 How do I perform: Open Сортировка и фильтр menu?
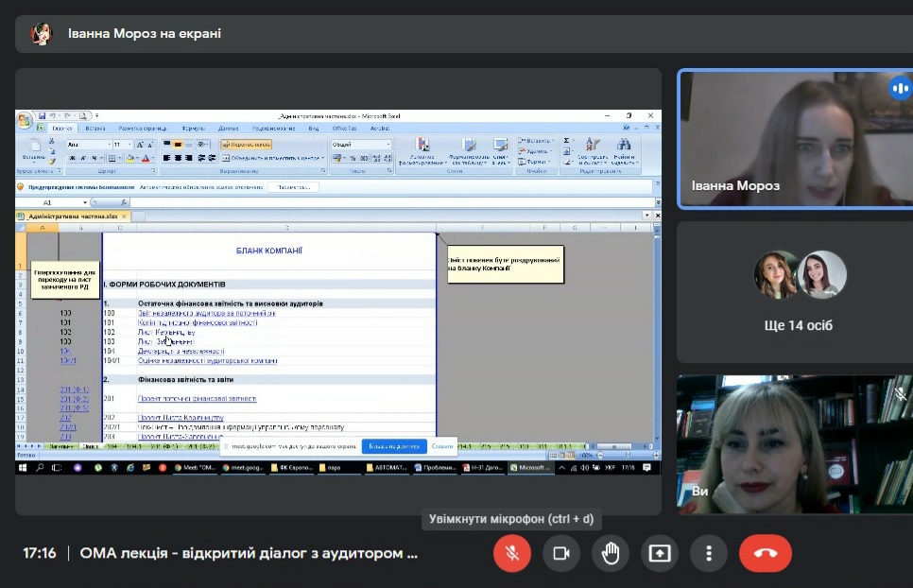(x=593, y=151)
